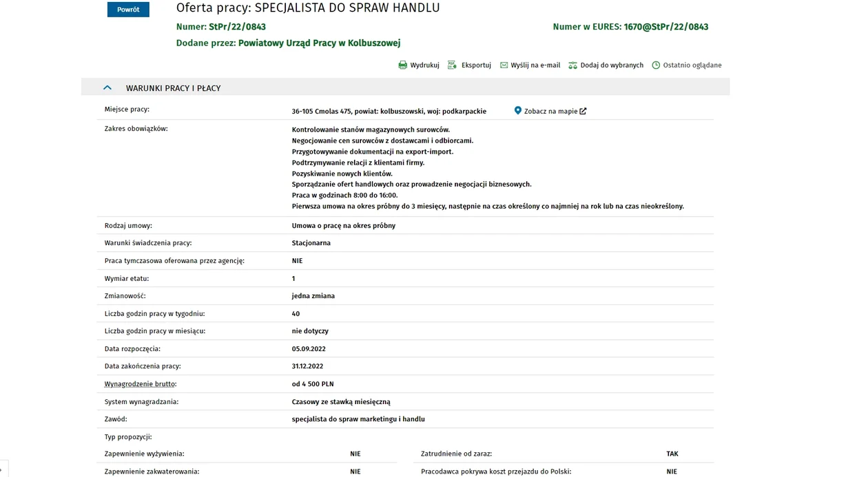The width and height of the screenshot is (868, 477).
Task: Click the jedna zmiana value
Action: [313, 296]
